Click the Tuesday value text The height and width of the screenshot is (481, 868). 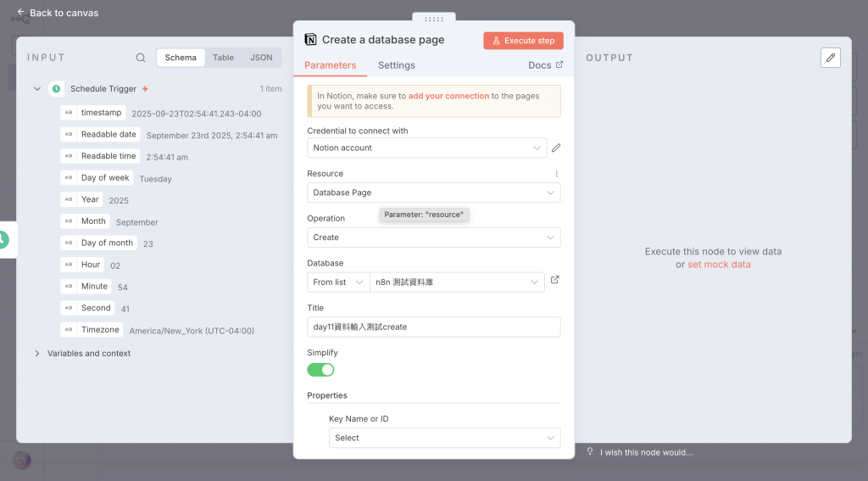[x=156, y=179]
